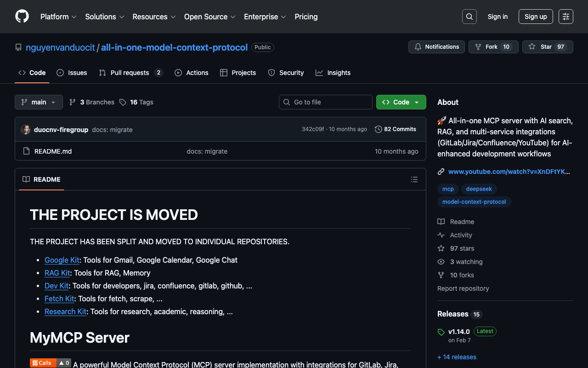Select the deepseek topic tag
The image size is (588, 368).
[x=479, y=189]
